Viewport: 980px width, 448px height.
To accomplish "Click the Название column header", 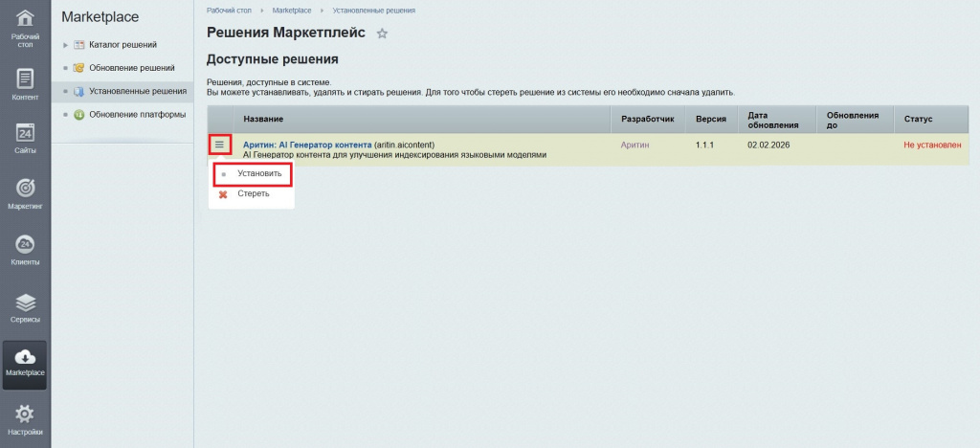I will 263,119.
